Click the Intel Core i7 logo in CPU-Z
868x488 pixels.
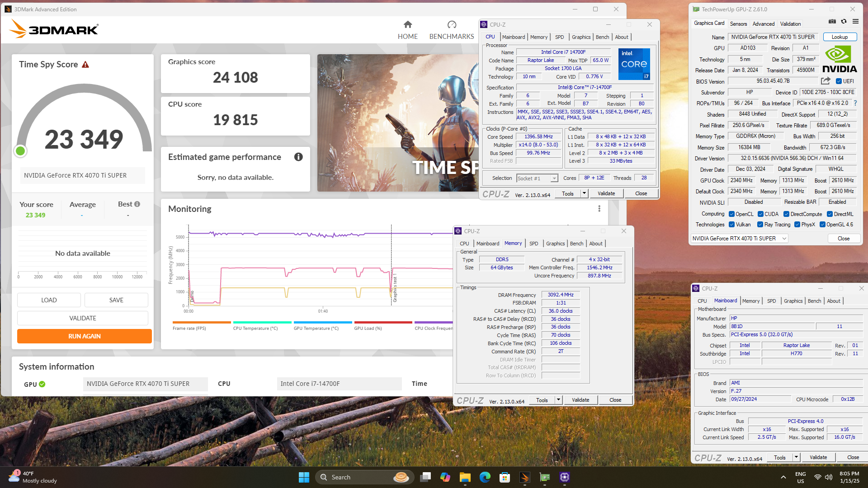pos(634,64)
